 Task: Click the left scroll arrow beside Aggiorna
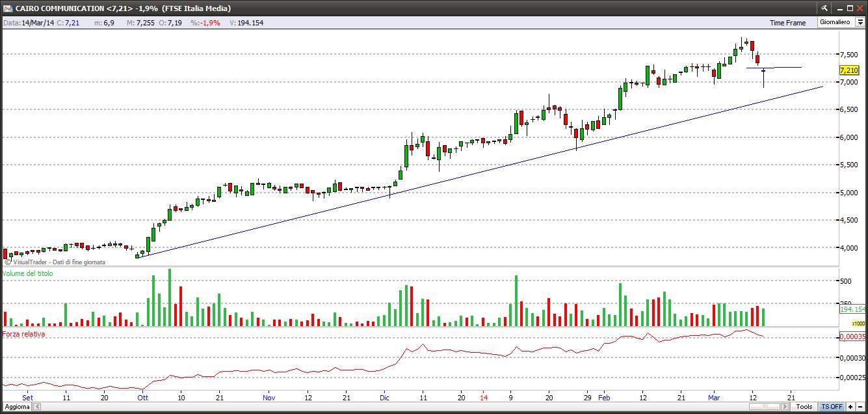(37, 407)
